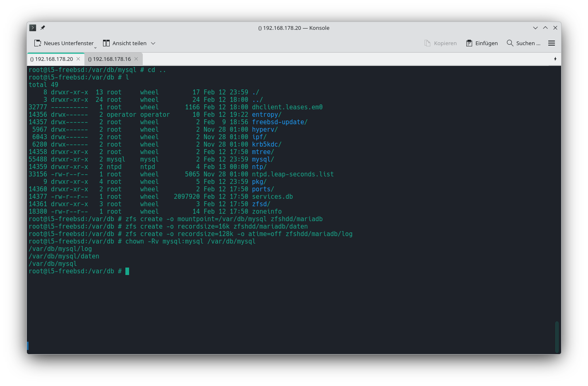The height and width of the screenshot is (386, 588).
Task: Maximize the Konsole window
Action: tap(545, 28)
